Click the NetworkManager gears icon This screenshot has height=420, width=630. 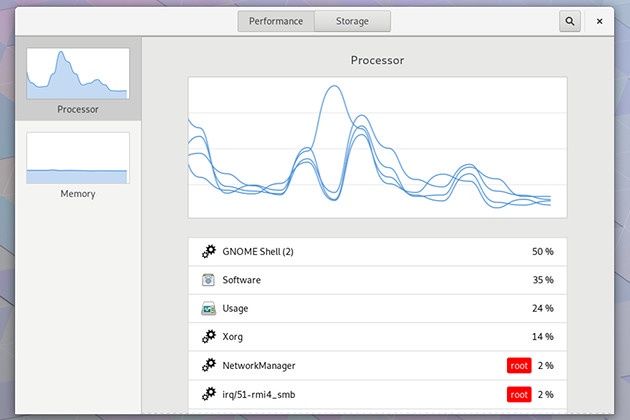[209, 365]
